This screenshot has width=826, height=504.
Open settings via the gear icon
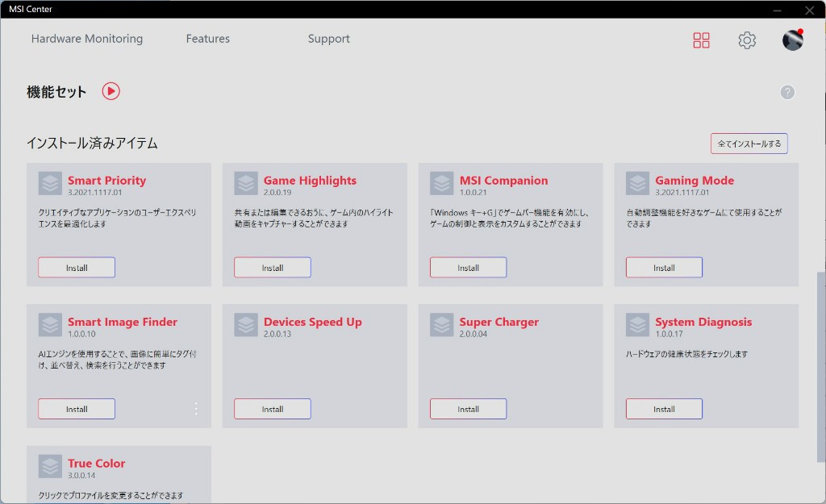(747, 40)
